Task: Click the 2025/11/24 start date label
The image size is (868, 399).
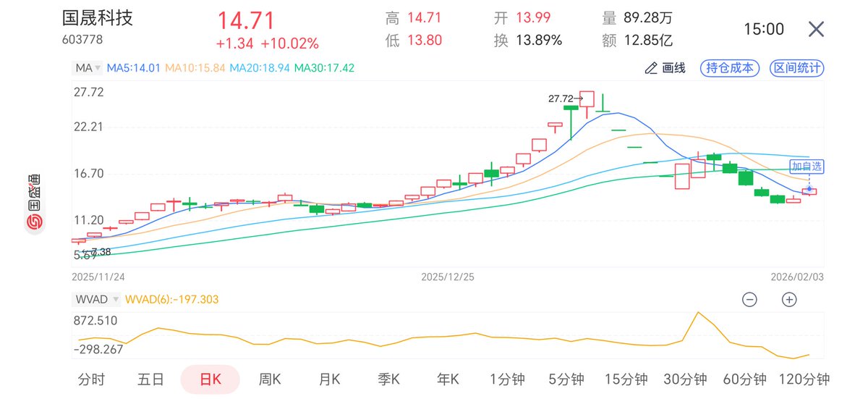Action: 98,277
